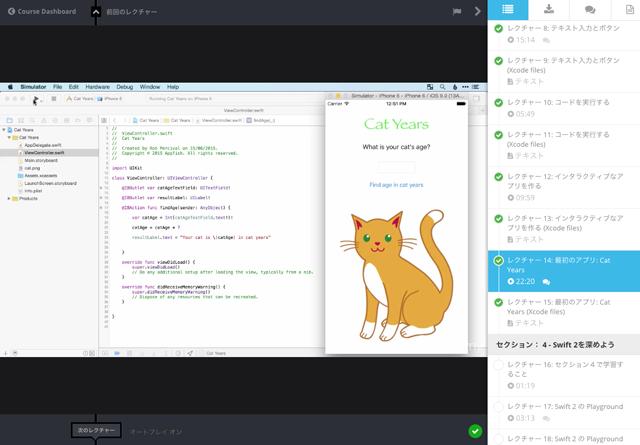Screen dimensions: 640x445
Task: Open the curriculum list tab icon
Action: (508, 9)
